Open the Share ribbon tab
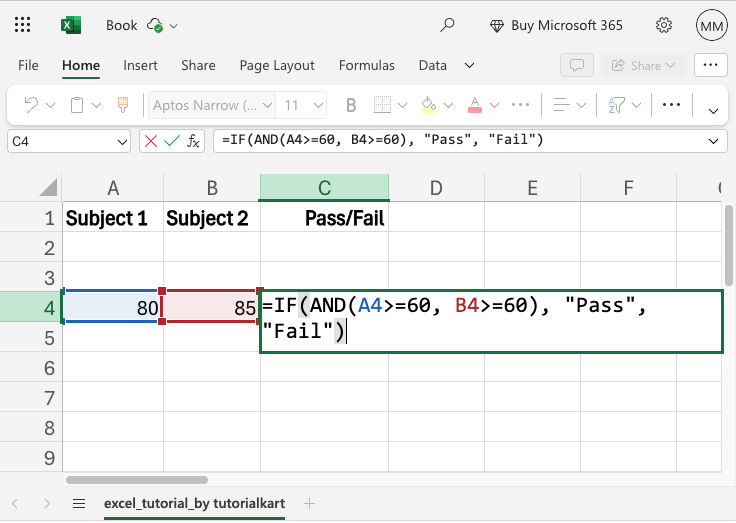 click(x=198, y=65)
